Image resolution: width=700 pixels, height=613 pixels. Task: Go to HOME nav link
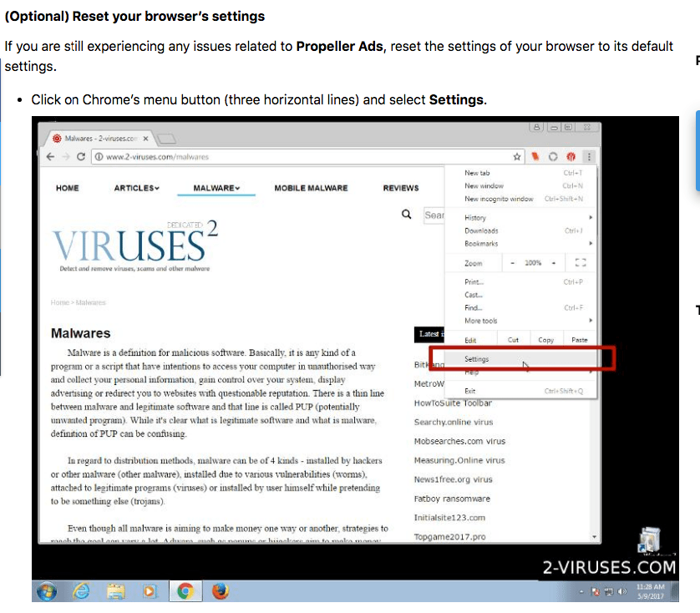click(68, 188)
